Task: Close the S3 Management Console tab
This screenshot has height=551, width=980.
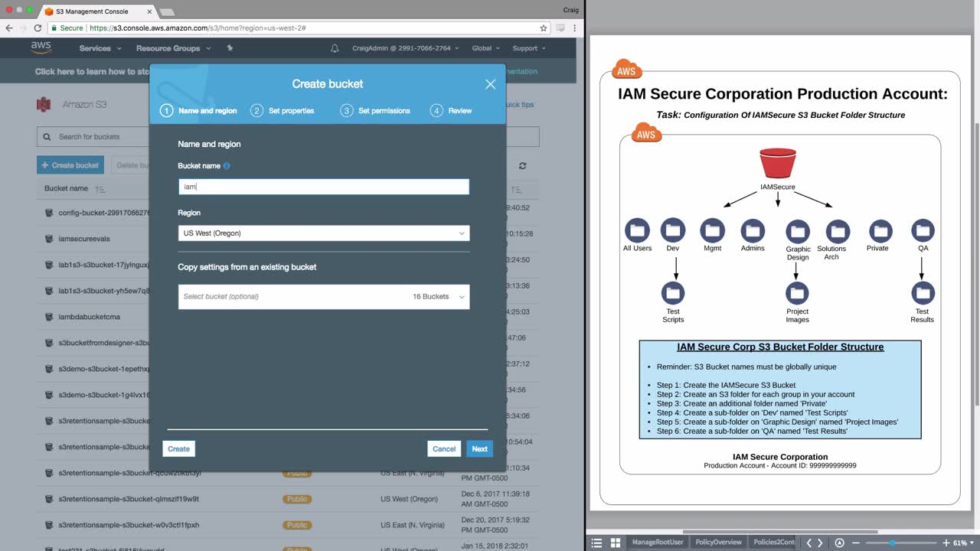Action: pos(149,11)
